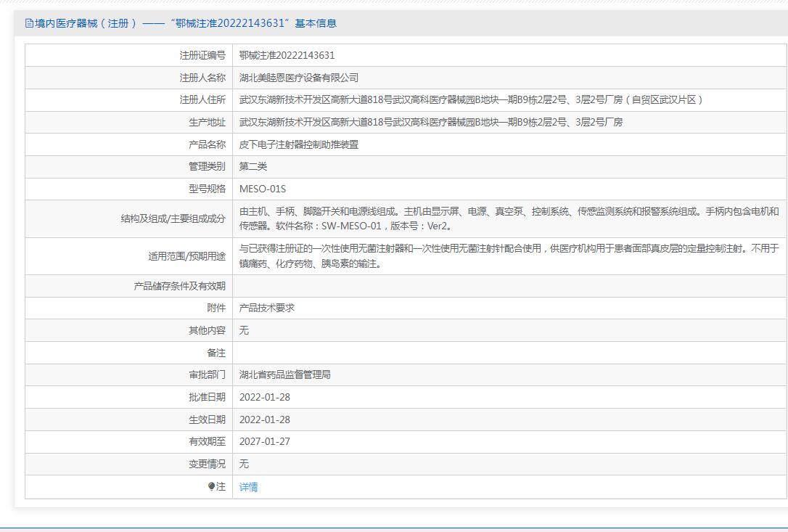The height and width of the screenshot is (532, 788).
Task: Select product name 皮下电子注射器控制助推装置
Action: pos(299,144)
